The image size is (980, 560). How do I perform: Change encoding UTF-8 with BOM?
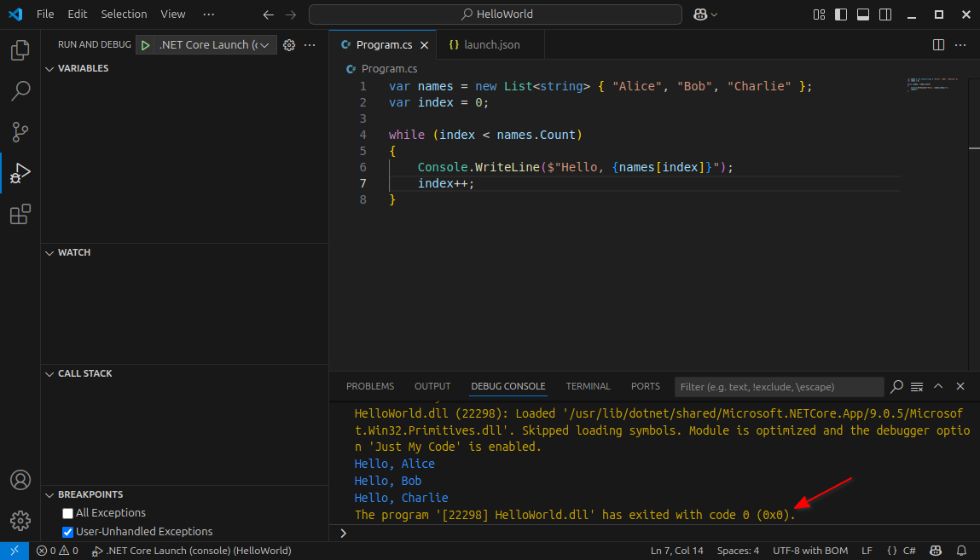click(x=810, y=551)
